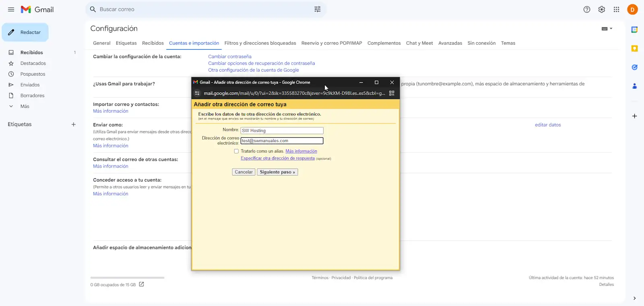Click popup site info icon in address bar
The image size is (644, 306).
click(x=197, y=93)
